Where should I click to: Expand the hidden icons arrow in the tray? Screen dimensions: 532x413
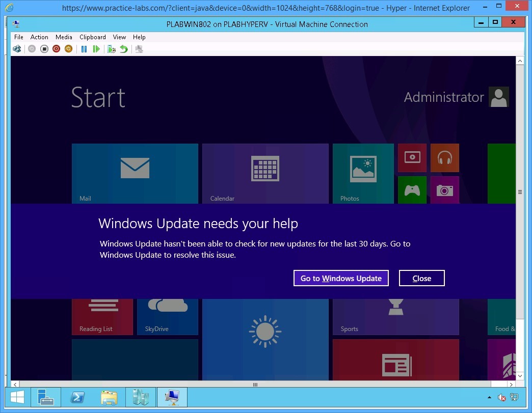tap(489, 398)
